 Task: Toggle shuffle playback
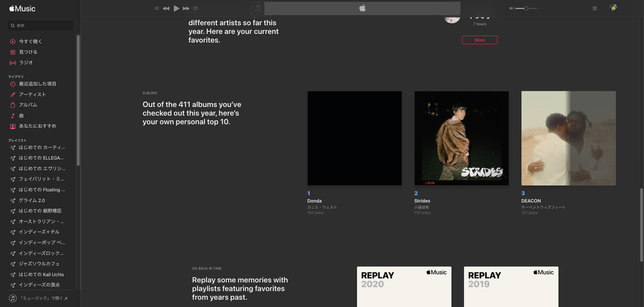pyautogui.click(x=157, y=9)
